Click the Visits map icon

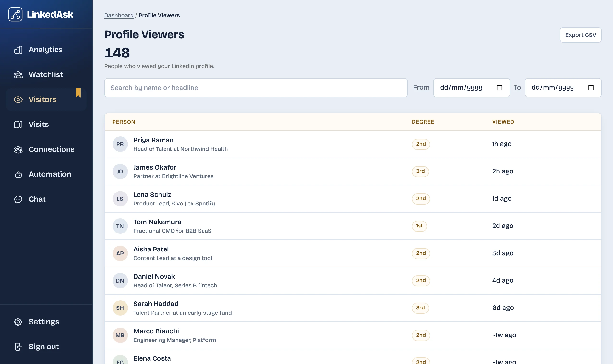pyautogui.click(x=18, y=124)
